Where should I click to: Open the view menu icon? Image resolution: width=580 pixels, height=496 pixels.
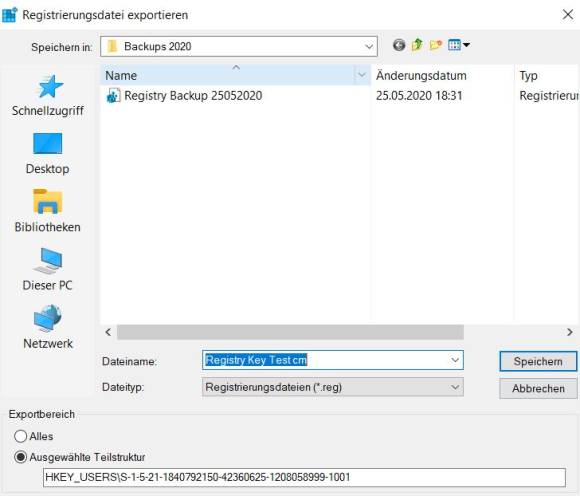(459, 45)
